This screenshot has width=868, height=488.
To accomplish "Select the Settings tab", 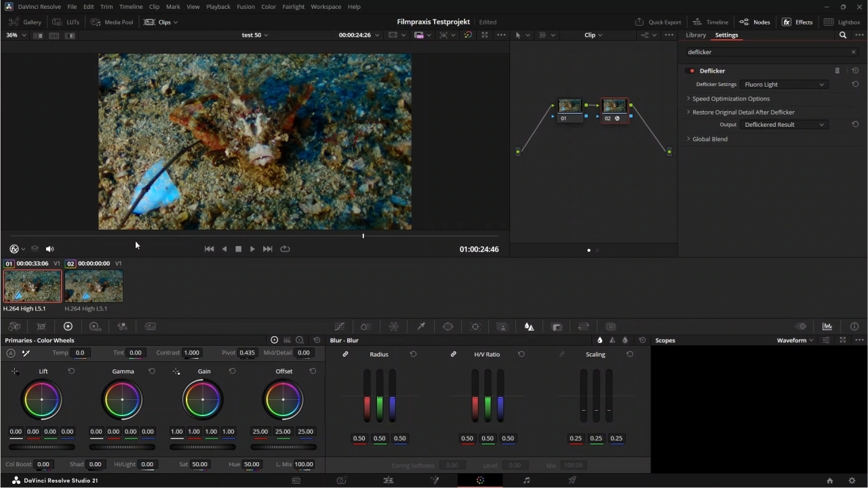I will 726,35.
